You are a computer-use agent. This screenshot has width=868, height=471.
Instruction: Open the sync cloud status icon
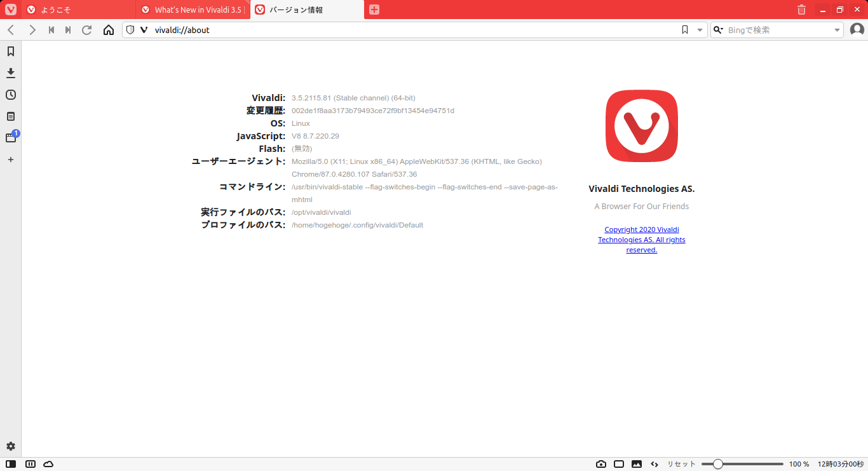[x=48, y=464]
